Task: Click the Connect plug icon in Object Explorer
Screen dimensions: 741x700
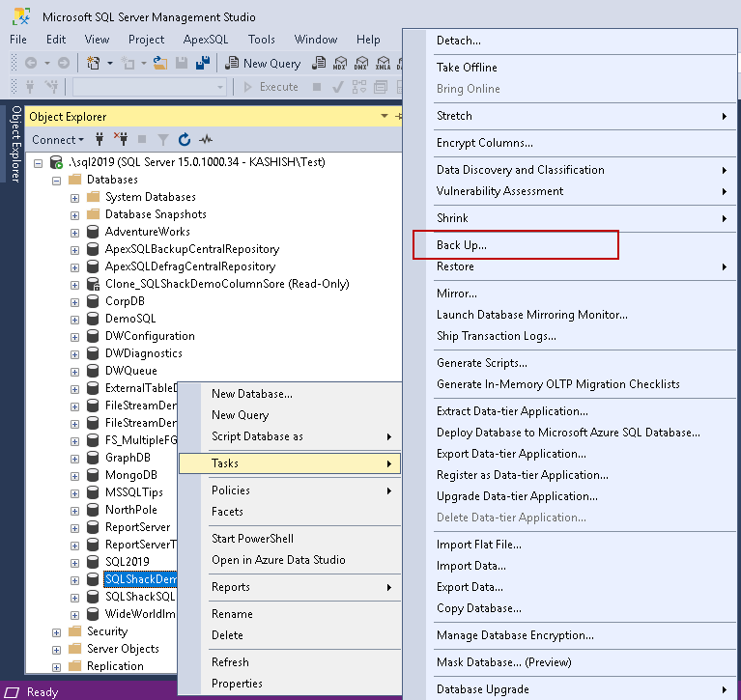Action: (x=100, y=139)
